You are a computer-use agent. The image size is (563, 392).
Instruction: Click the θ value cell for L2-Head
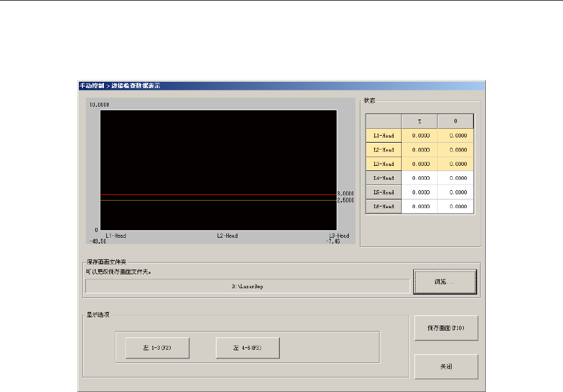pyautogui.click(x=456, y=150)
